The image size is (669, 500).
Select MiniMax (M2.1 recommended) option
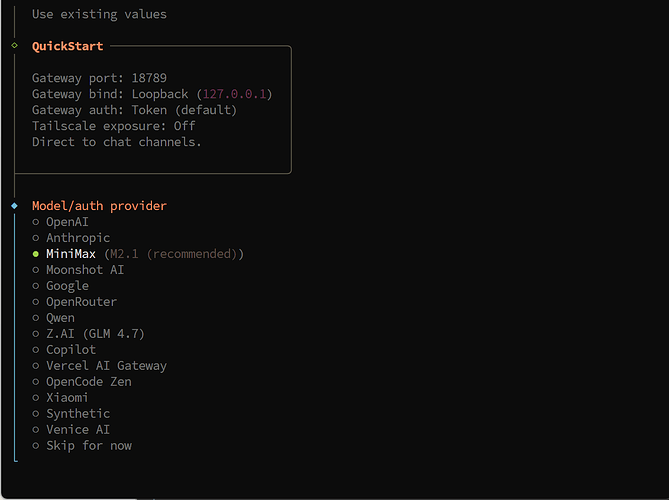click(138, 254)
